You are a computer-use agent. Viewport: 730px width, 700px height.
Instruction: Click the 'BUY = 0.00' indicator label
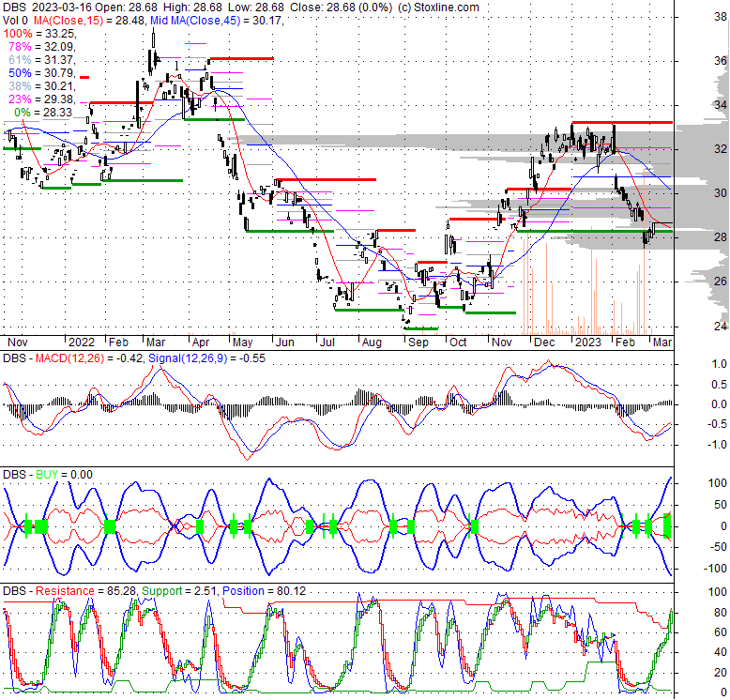pos(64,474)
